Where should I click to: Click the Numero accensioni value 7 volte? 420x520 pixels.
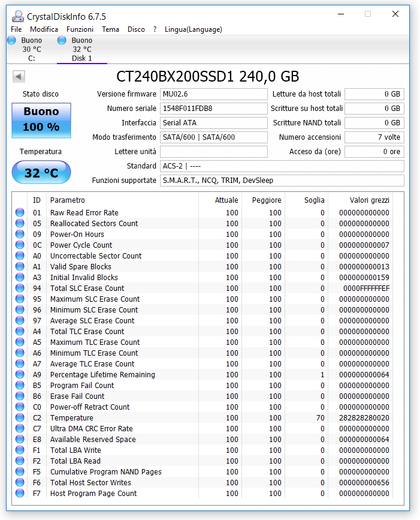point(374,137)
